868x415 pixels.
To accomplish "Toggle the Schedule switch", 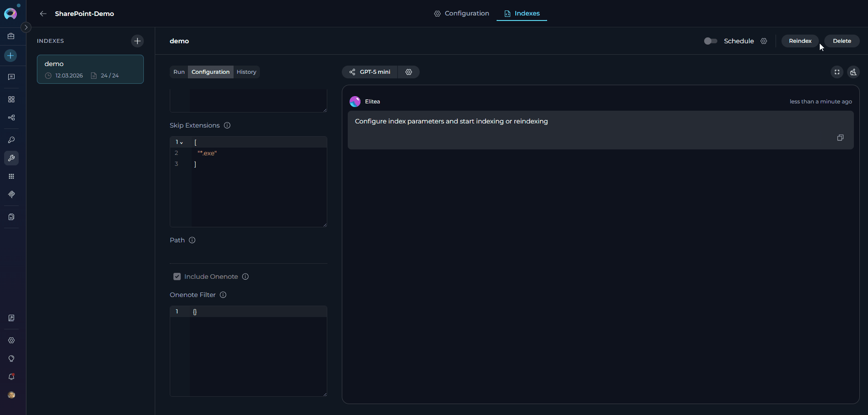I will (x=710, y=41).
